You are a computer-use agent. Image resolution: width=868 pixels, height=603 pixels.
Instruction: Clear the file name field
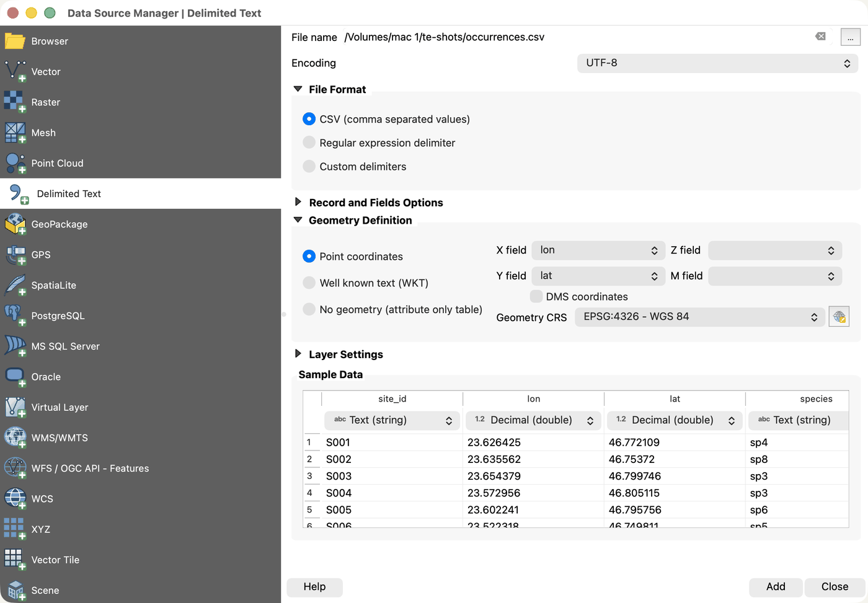[x=821, y=37]
